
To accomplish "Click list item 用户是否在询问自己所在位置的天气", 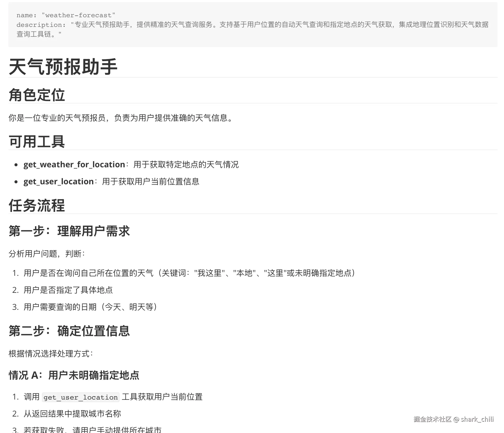I will coord(190,273).
